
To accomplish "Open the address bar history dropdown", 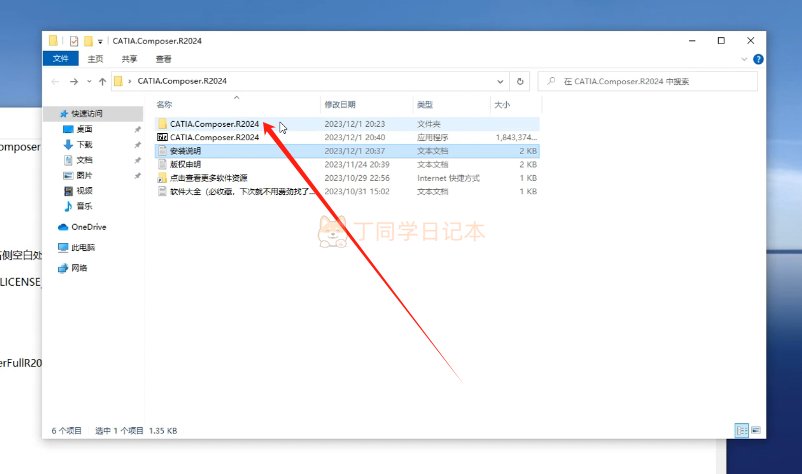I will 500,81.
